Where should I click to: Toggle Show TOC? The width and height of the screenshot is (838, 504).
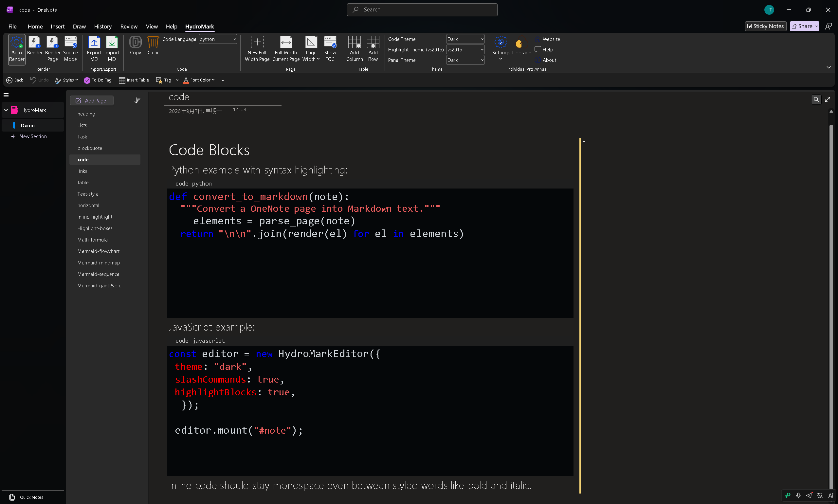[x=330, y=49]
